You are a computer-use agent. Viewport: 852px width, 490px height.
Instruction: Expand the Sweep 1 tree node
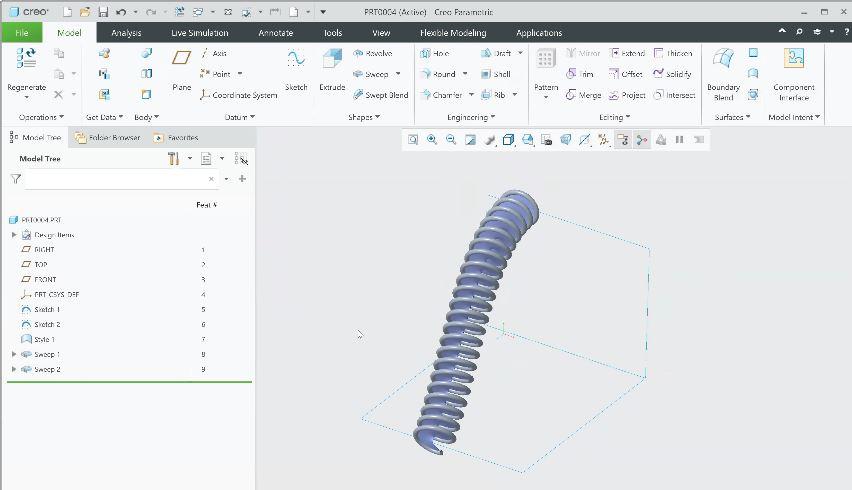[14, 354]
